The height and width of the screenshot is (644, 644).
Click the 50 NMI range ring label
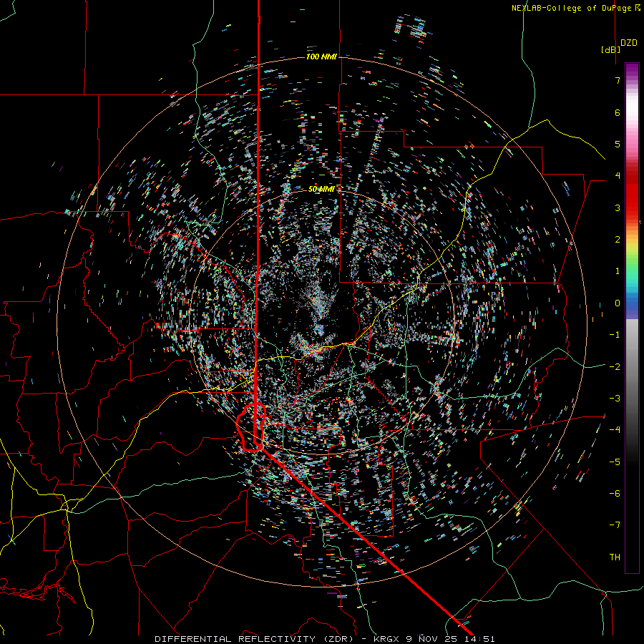[x=321, y=189]
